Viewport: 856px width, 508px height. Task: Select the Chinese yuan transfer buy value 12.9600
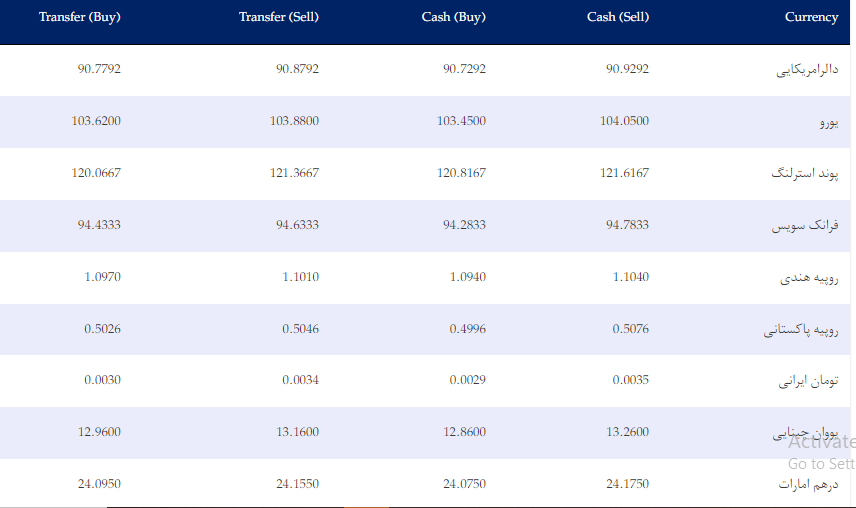pos(99,432)
